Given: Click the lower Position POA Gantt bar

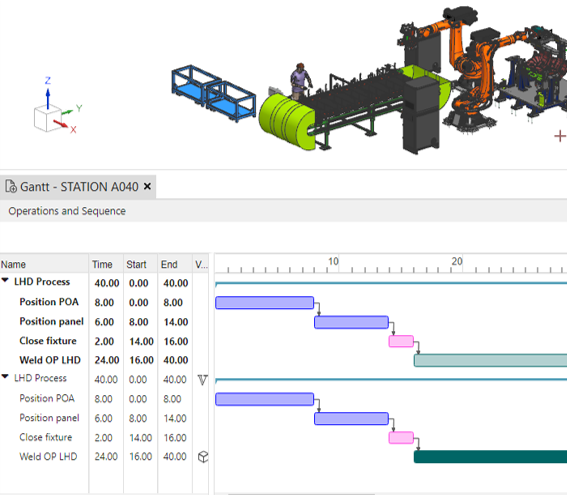Looking at the screenshot, I should pos(264,399).
